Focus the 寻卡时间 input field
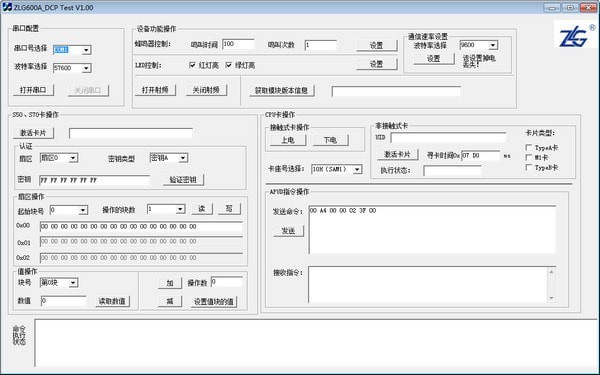The image size is (600, 375). (481, 155)
